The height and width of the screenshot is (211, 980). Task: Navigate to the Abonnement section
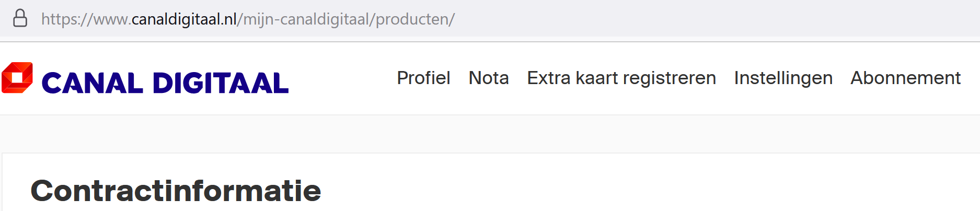[905, 78]
